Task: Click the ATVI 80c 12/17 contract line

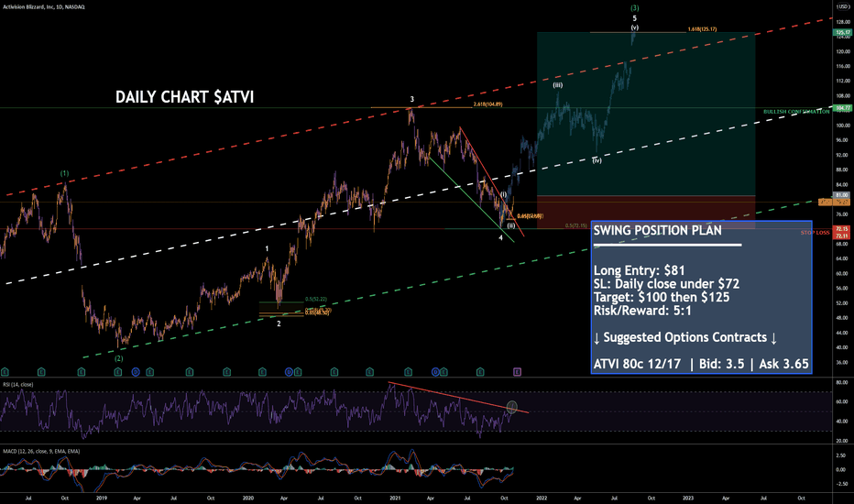Action: [x=701, y=364]
